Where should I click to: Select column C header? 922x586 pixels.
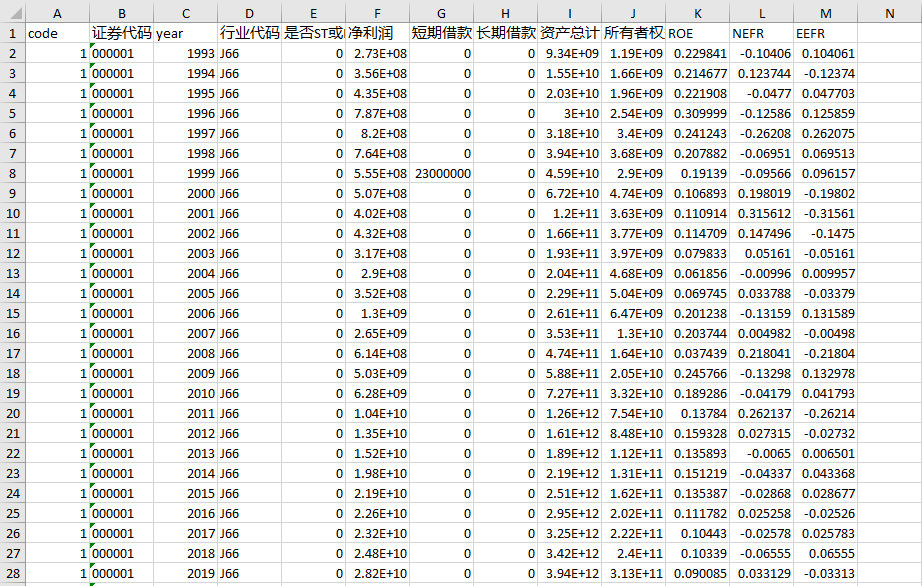pyautogui.click(x=185, y=13)
